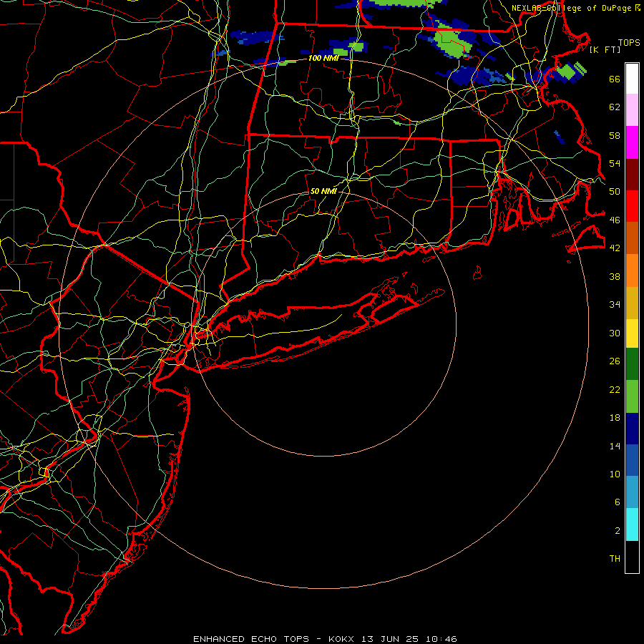Click the '100 NMI' range ring label
Screen dimensions: 644x644
(323, 59)
